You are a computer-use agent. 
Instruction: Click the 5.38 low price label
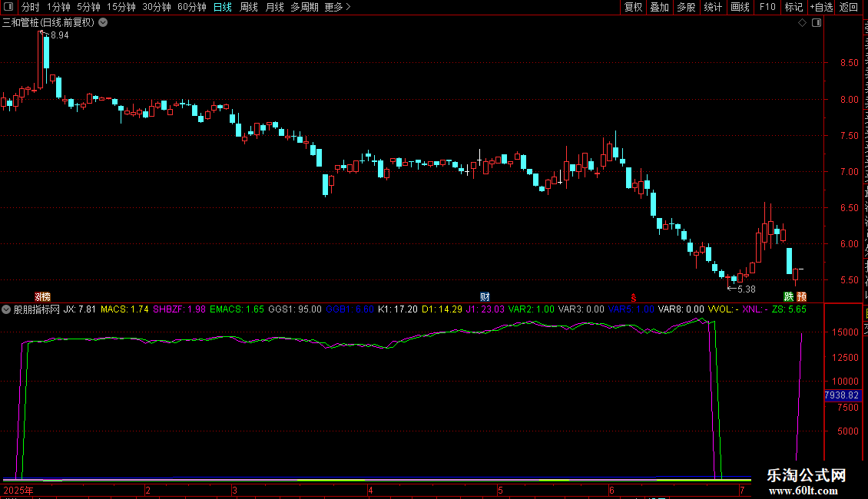746,289
